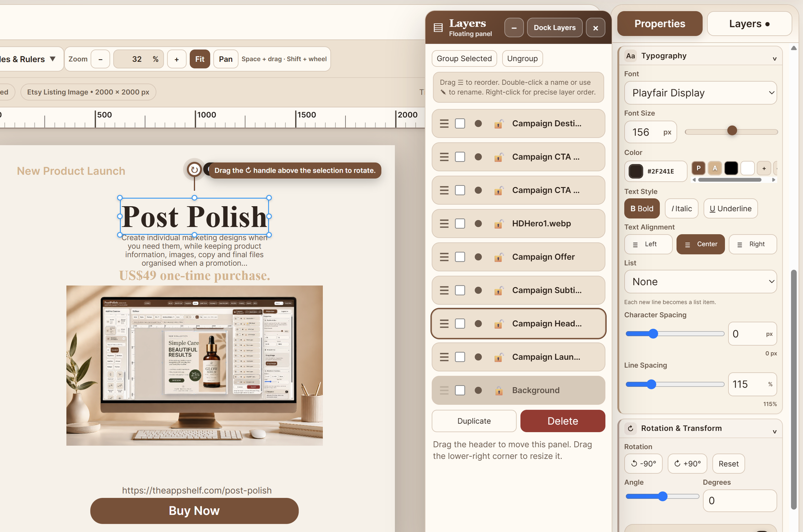803x532 pixels.
Task: Click the palette scrollbar right arrow
Action: click(773, 180)
